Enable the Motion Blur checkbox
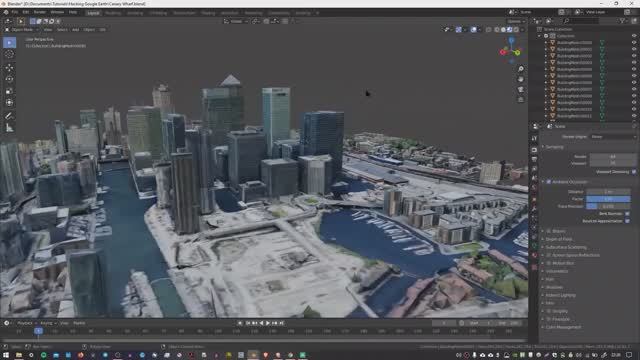Screen dimensions: 640x360 click(549, 263)
